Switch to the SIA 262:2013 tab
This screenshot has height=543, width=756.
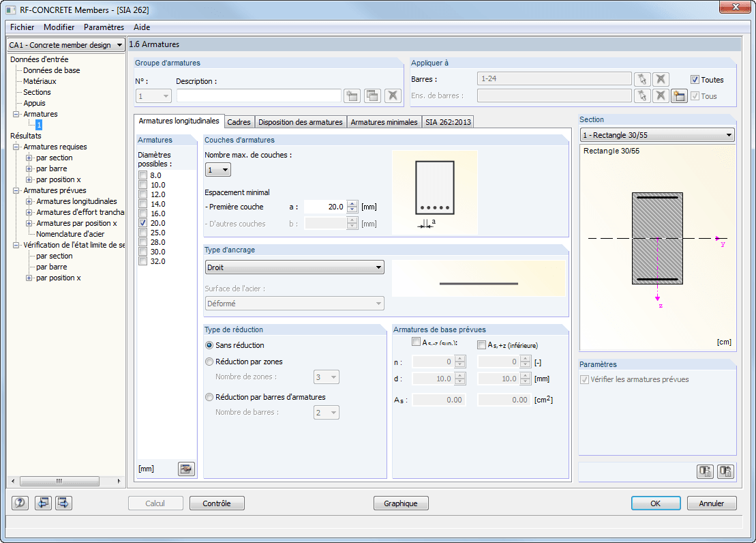(x=448, y=122)
